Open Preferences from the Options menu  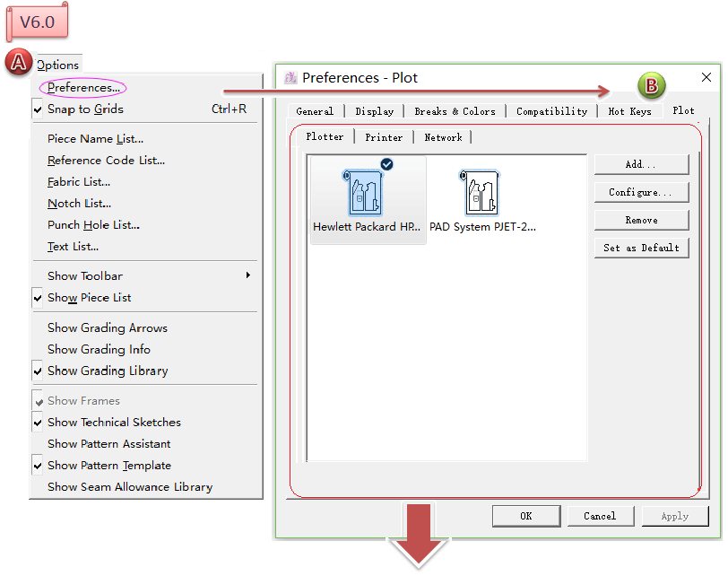click(x=83, y=88)
